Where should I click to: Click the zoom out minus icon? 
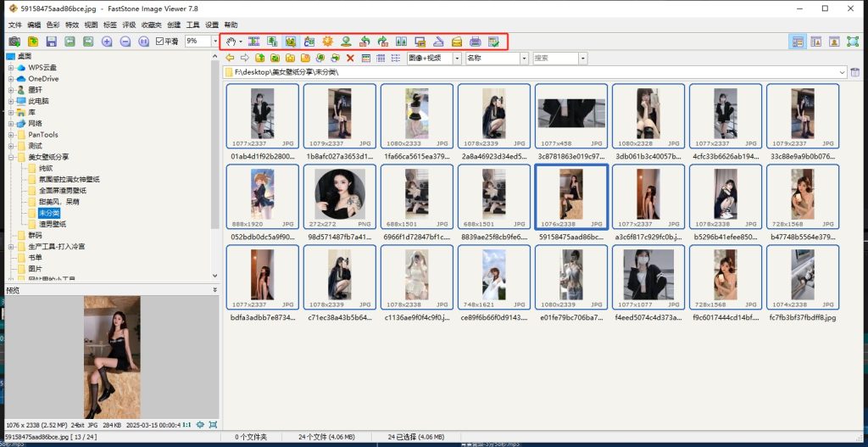coord(125,41)
